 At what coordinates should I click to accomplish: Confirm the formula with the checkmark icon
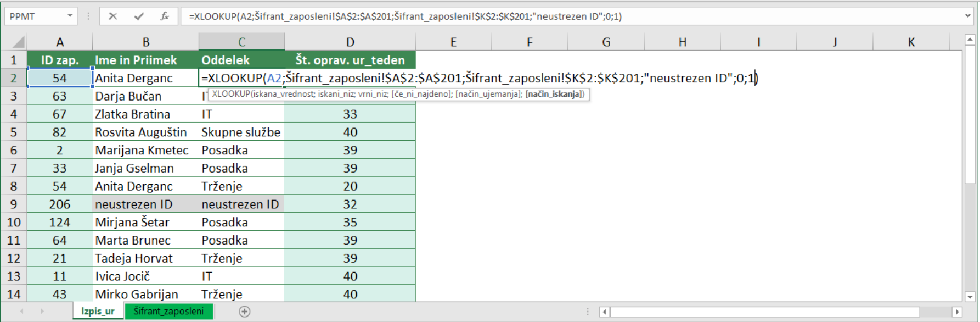click(139, 16)
